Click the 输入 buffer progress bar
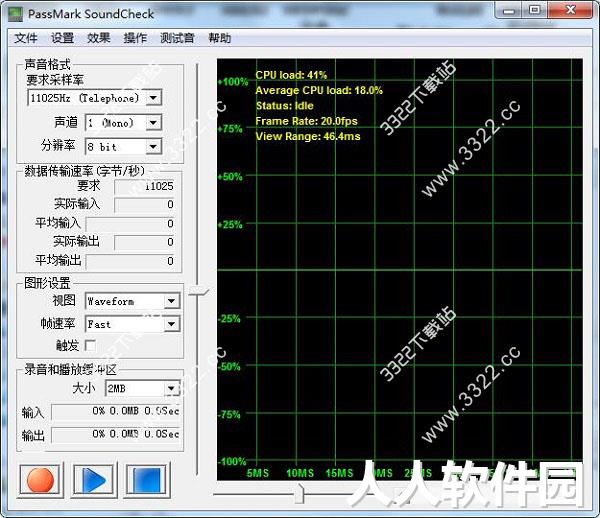Screen dimensions: 600x518 coord(116,412)
